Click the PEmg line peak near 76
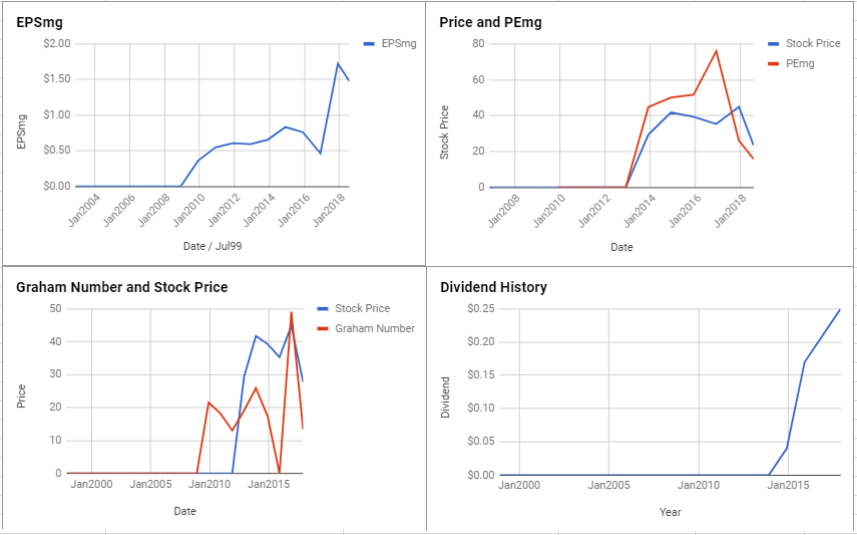 click(x=716, y=51)
